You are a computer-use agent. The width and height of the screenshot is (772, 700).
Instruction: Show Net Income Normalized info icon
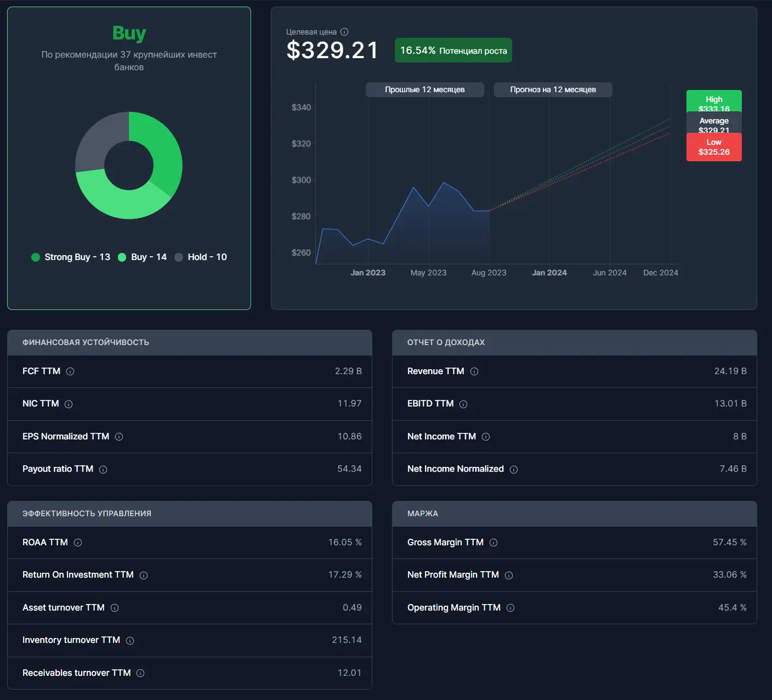click(514, 470)
